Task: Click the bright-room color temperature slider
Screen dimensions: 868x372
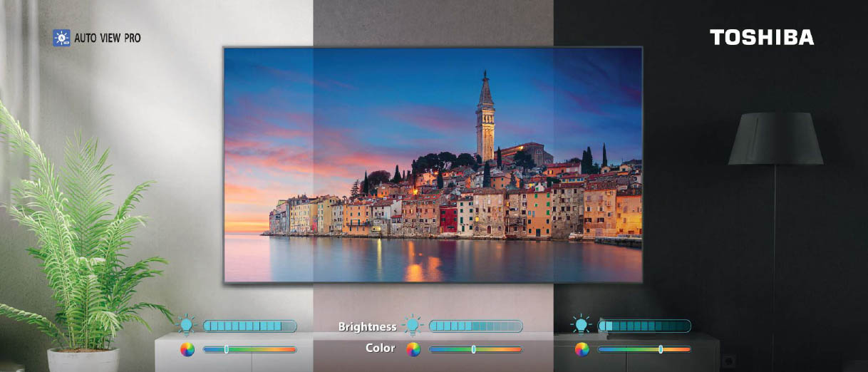Action: click(250, 349)
